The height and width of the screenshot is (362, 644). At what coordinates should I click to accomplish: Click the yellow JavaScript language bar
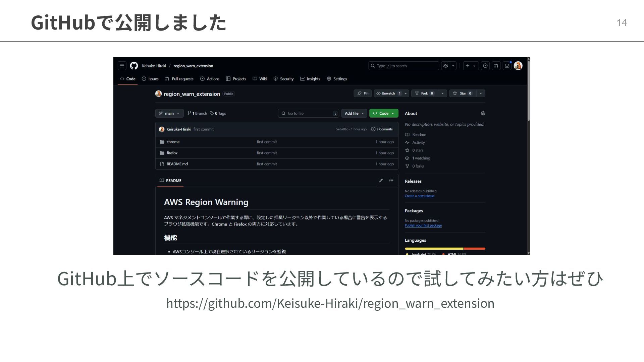434,249
